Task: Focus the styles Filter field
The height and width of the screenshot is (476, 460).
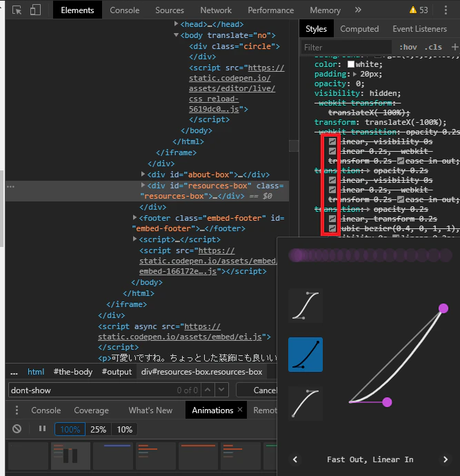Action: tap(346, 48)
